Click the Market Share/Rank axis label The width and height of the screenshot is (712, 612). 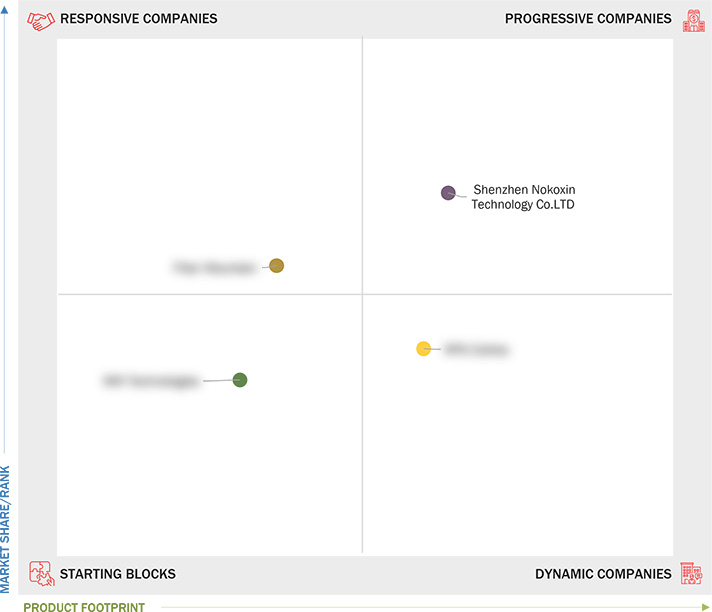pyautogui.click(x=5, y=529)
